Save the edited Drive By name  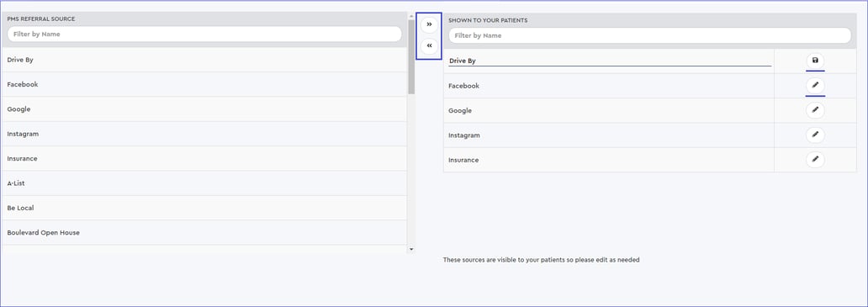(815, 61)
